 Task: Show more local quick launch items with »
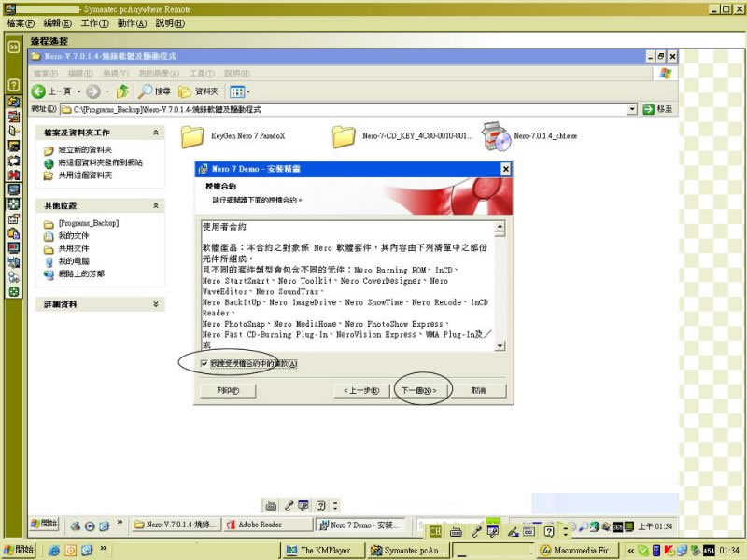(103, 549)
